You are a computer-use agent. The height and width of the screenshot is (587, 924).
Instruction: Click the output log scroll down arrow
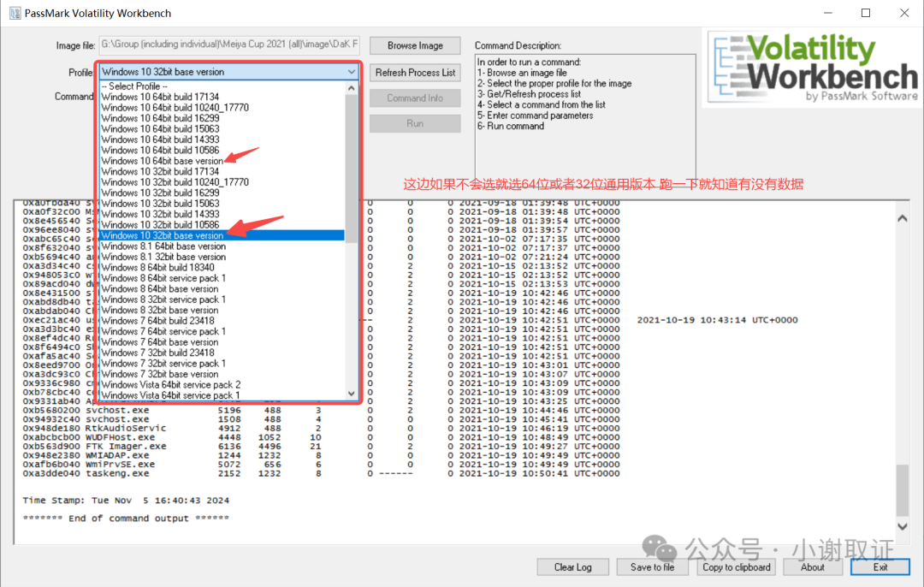903,527
